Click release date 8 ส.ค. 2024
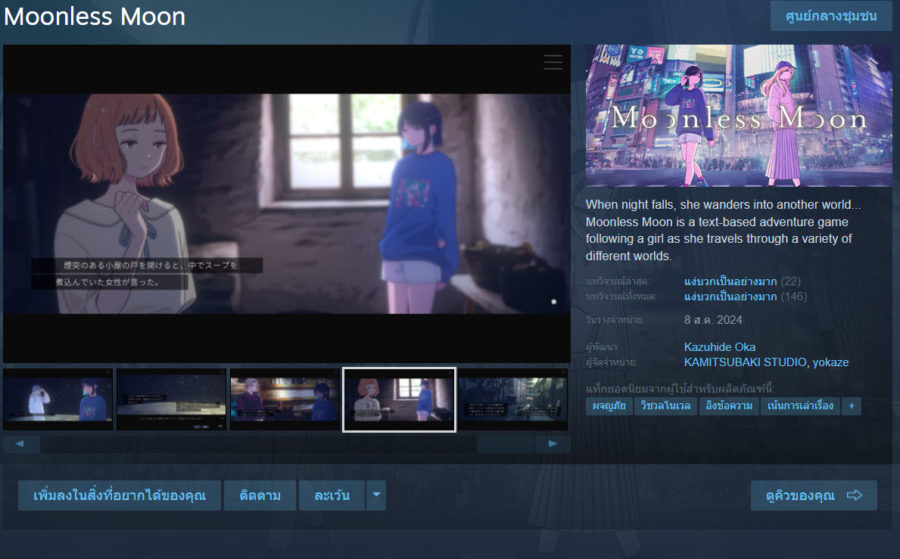This screenshot has height=559, width=900. click(x=713, y=320)
